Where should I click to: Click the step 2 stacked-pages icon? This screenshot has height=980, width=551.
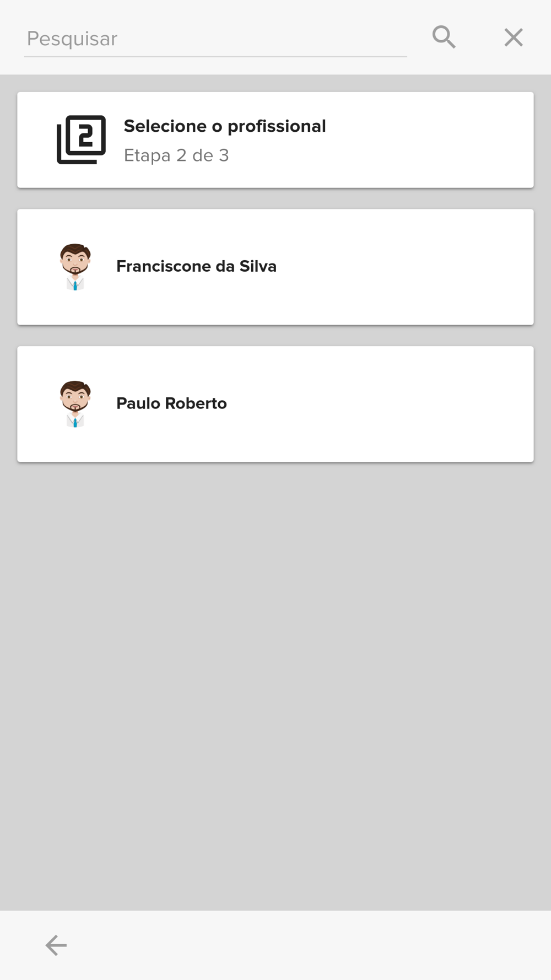coord(81,139)
